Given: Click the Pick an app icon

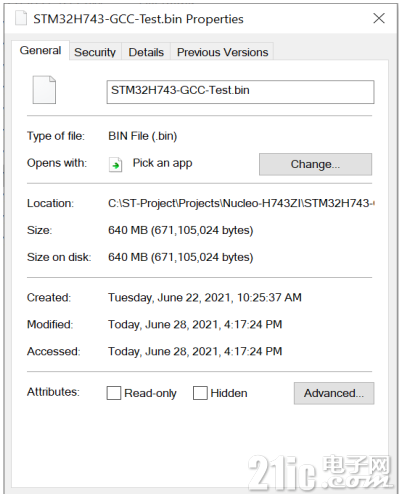Looking at the screenshot, I should (115, 164).
